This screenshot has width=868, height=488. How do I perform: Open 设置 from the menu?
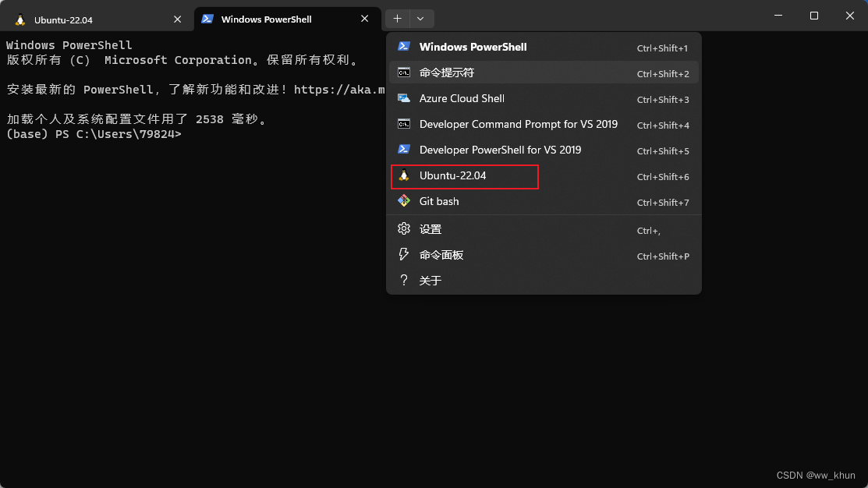544,229
